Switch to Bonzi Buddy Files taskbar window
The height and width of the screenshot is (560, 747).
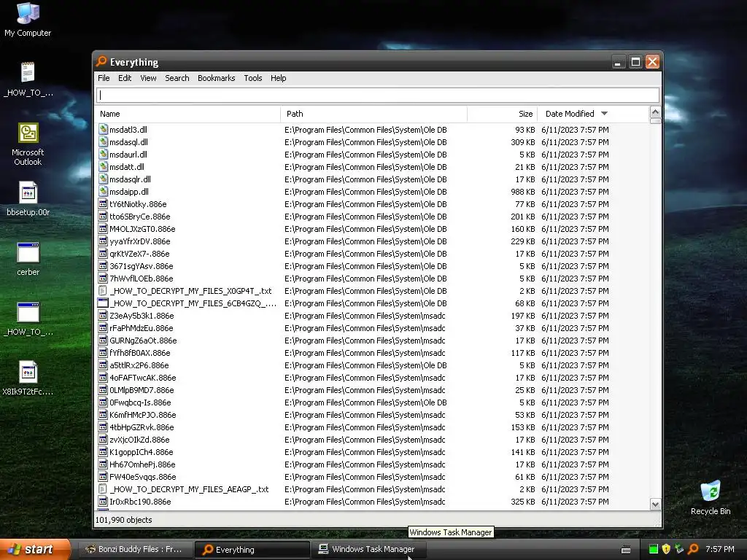(135, 549)
